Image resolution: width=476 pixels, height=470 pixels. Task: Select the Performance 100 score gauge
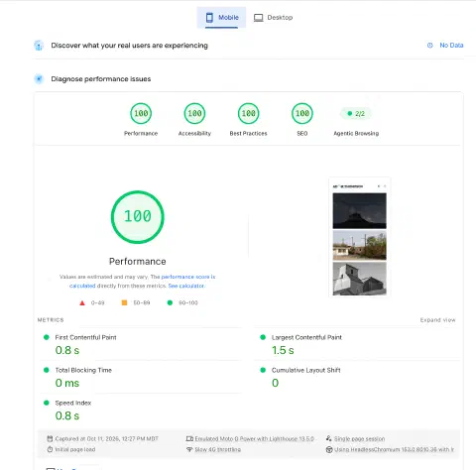[141, 113]
